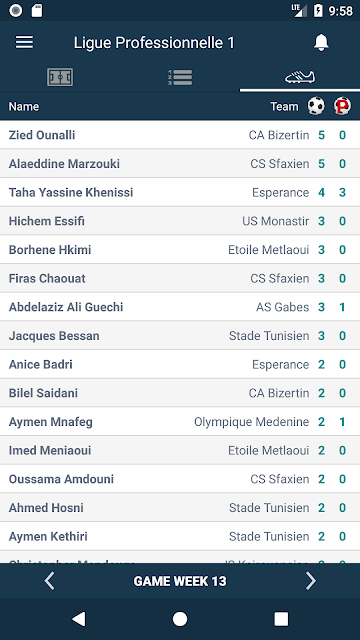Click the Team column header

(x=284, y=107)
